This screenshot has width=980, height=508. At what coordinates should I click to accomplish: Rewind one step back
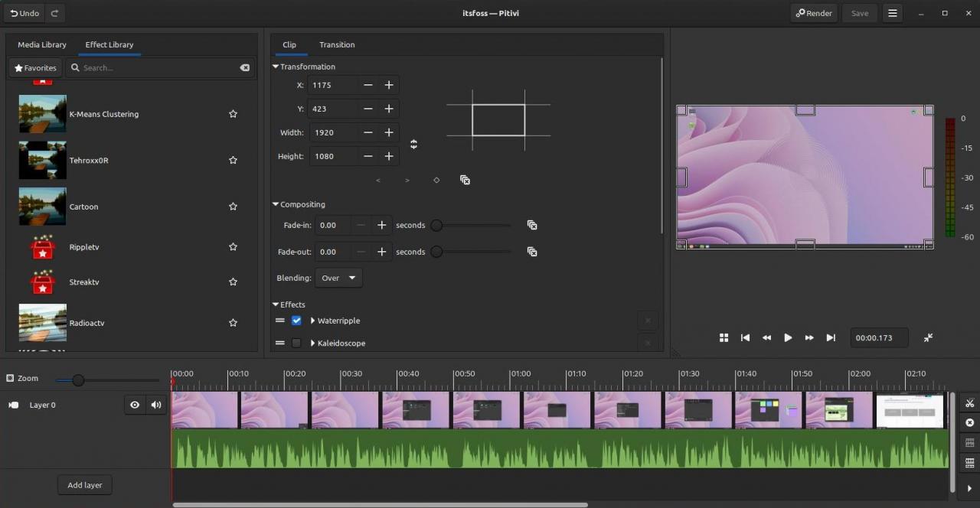point(766,337)
